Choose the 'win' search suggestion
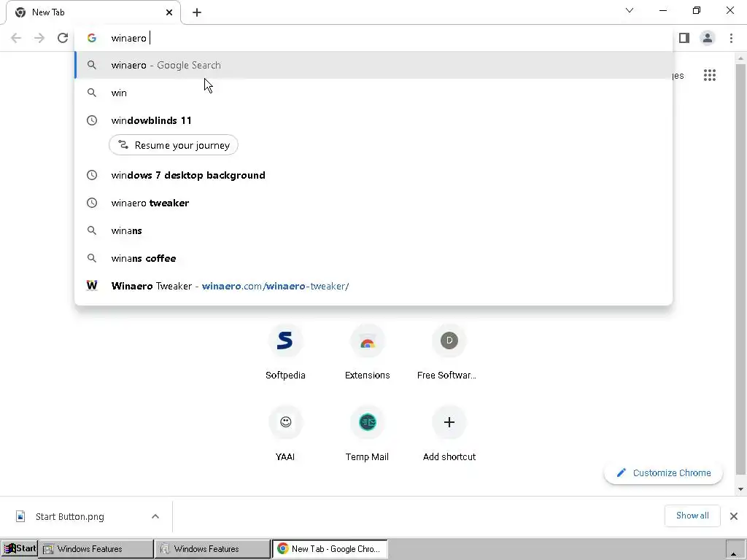The width and height of the screenshot is (747, 560). 373,93
